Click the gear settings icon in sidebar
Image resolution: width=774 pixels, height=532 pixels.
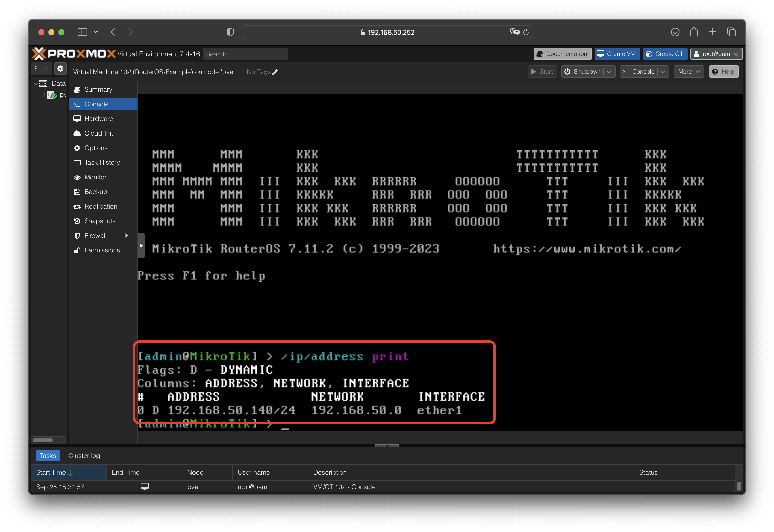tap(60, 69)
